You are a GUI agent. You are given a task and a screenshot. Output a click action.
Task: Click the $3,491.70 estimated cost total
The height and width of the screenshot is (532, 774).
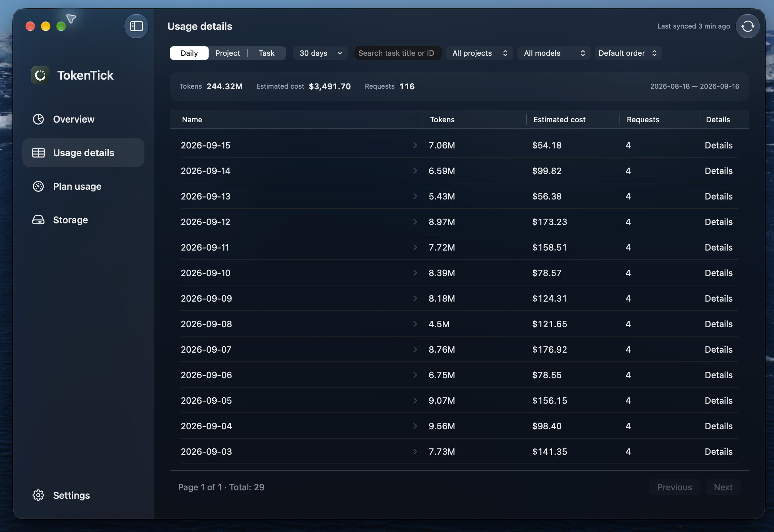click(x=330, y=86)
